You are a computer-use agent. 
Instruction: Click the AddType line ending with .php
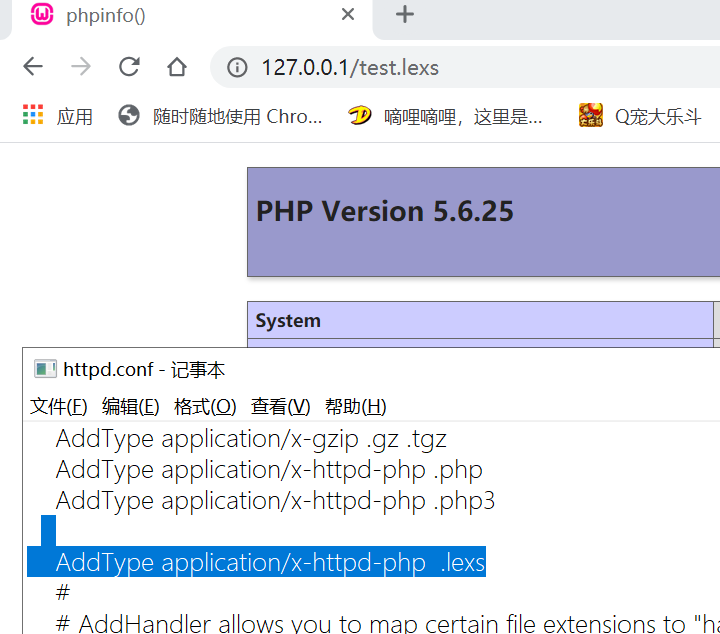(269, 471)
